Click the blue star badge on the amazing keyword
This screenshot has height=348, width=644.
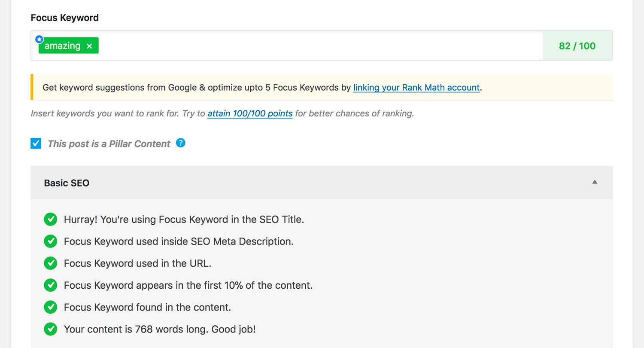point(39,39)
